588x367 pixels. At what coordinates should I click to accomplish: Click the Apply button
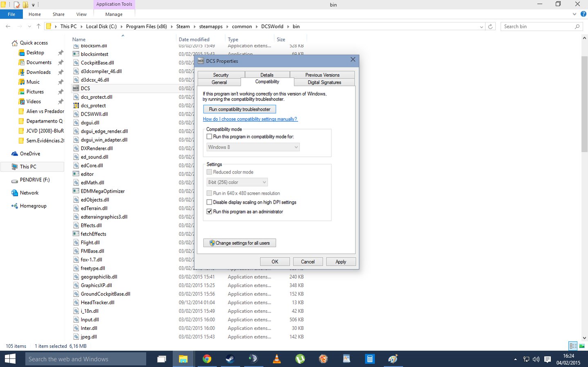341,262
